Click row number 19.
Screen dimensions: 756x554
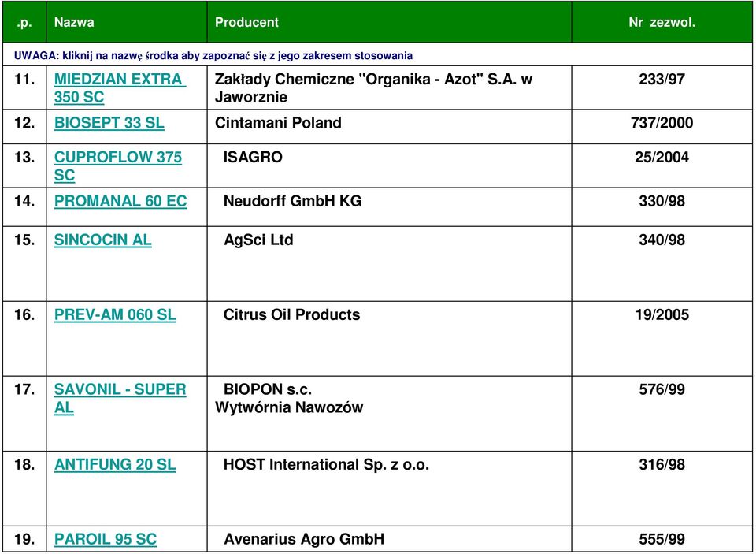point(24,538)
